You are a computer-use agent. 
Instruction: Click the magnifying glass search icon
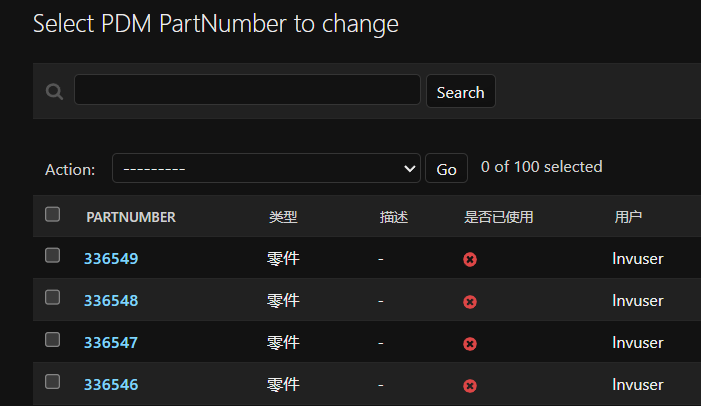click(54, 92)
